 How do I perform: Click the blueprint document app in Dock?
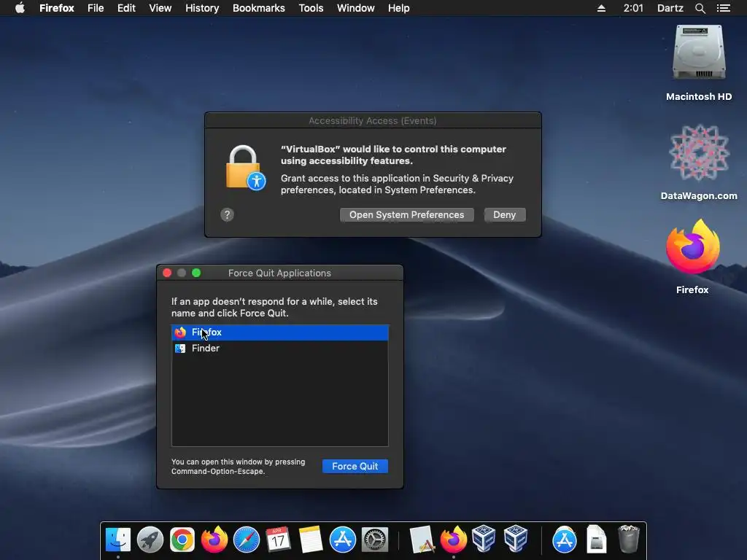(422, 540)
